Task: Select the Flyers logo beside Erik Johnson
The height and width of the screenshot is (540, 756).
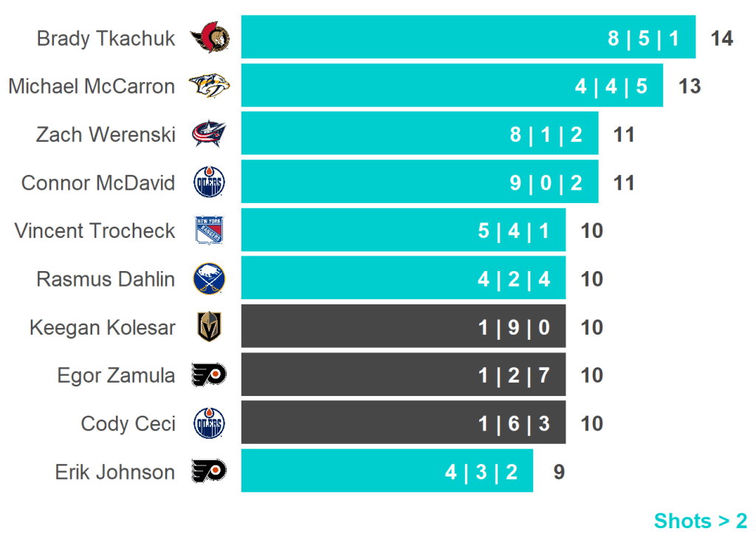Action: tap(209, 472)
